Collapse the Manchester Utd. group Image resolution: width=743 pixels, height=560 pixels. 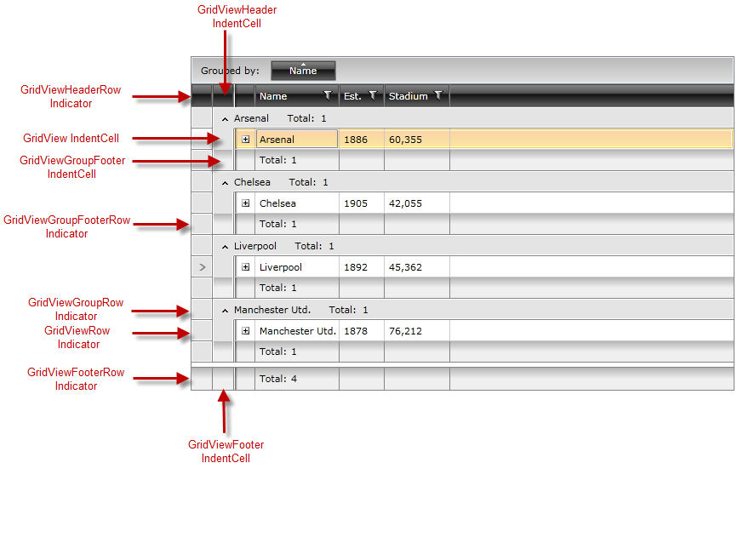point(224,309)
